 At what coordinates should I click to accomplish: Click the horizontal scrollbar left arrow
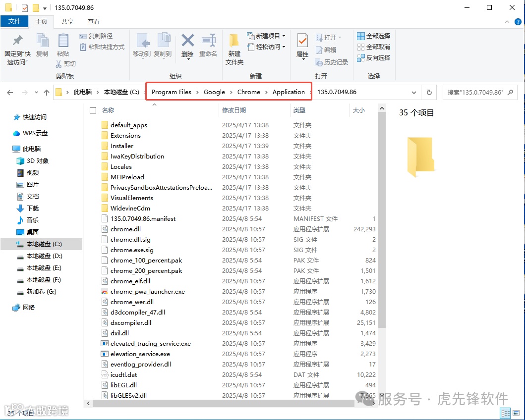[88, 403]
